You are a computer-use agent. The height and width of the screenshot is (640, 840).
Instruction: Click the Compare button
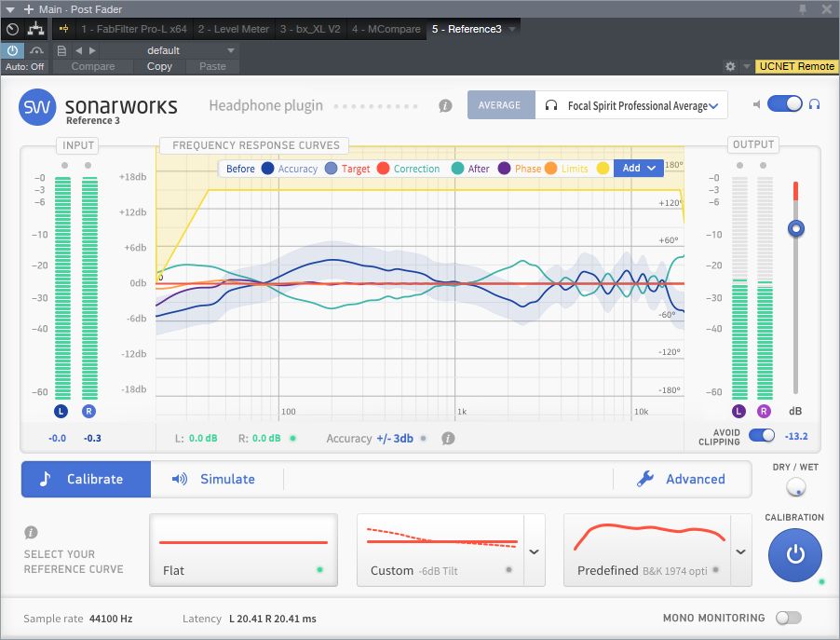click(x=93, y=66)
